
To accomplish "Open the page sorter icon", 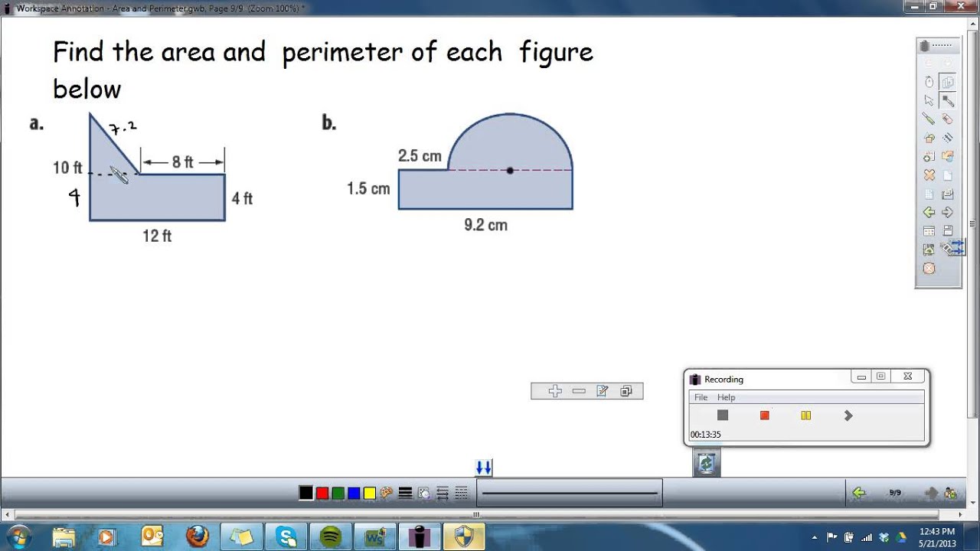I will click(x=929, y=230).
